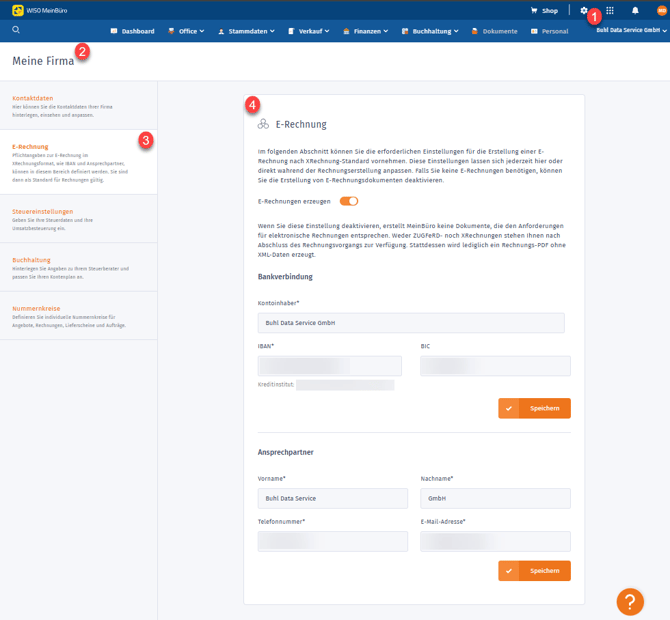Select Steuereinstellungen in the sidebar
Viewport: 670px width, 620px height.
(x=43, y=211)
